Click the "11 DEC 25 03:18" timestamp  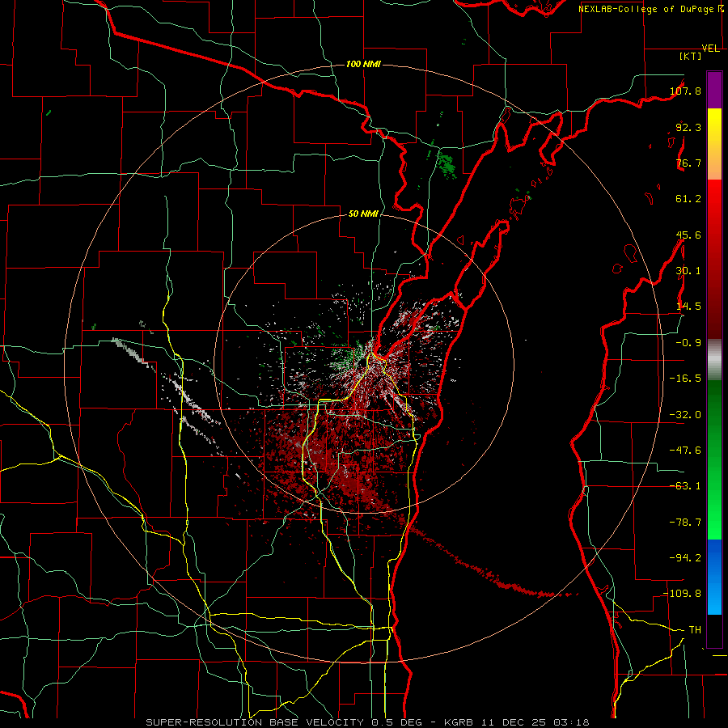(x=535, y=722)
